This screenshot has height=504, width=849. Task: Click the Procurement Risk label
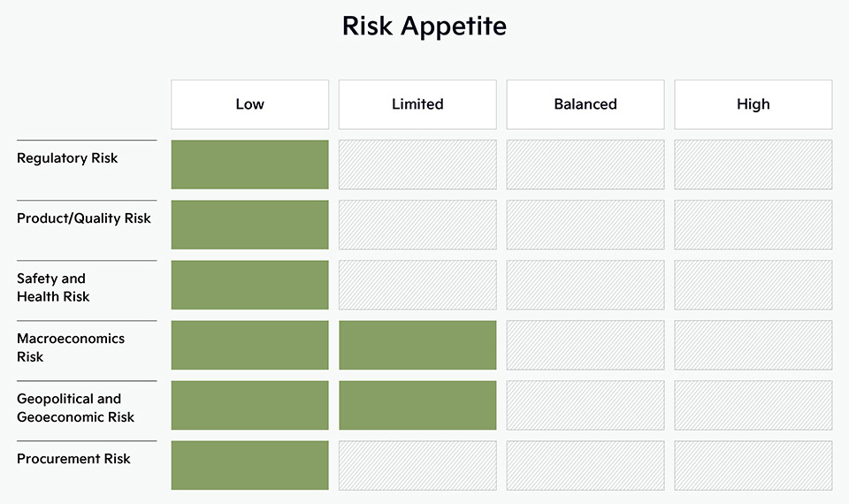[x=73, y=459]
